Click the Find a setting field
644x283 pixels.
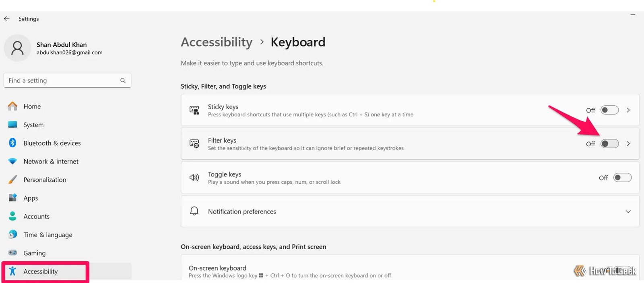coord(62,80)
